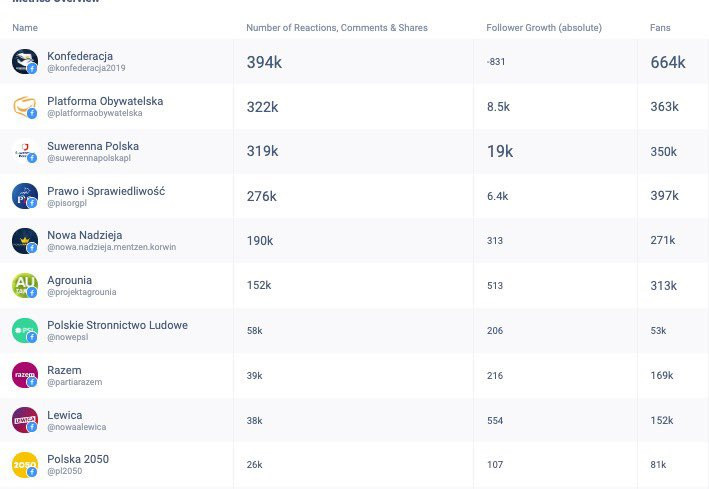Sort by Number of Reactions, Comments & Shares
709x489 pixels.
pos(336,28)
